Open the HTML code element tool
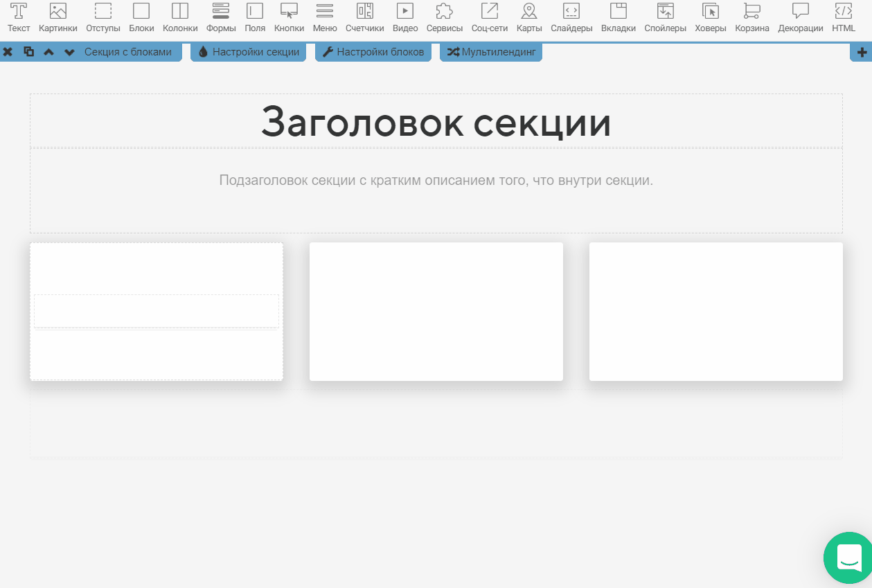This screenshot has height=588, width=872. (844, 17)
